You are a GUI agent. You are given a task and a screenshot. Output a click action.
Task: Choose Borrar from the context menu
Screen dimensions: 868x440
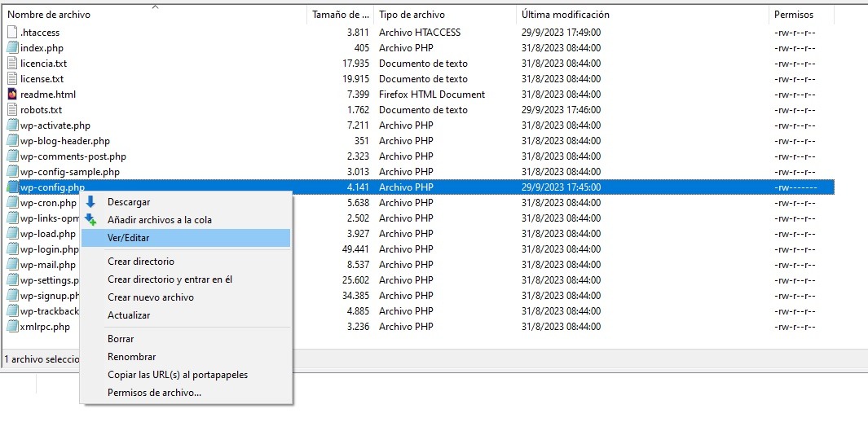coord(121,339)
